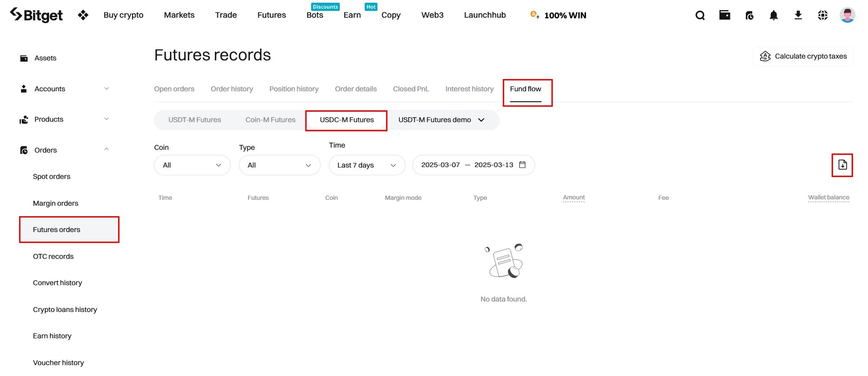868x376 pixels.
Task: Click the export records download icon
Action: coord(843,165)
